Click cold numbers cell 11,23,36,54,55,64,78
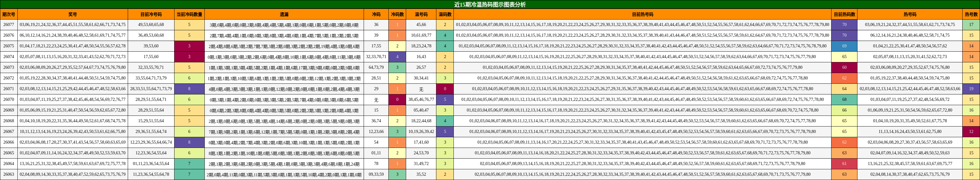The image size is (980, 180). (151, 174)
